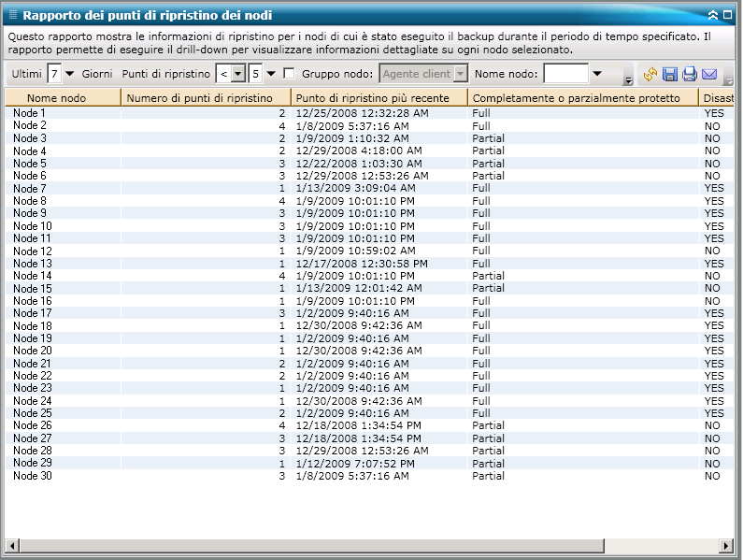Click the horizontal scrollbar thumb
Viewport: 743px width, 560px height.
click(312, 545)
